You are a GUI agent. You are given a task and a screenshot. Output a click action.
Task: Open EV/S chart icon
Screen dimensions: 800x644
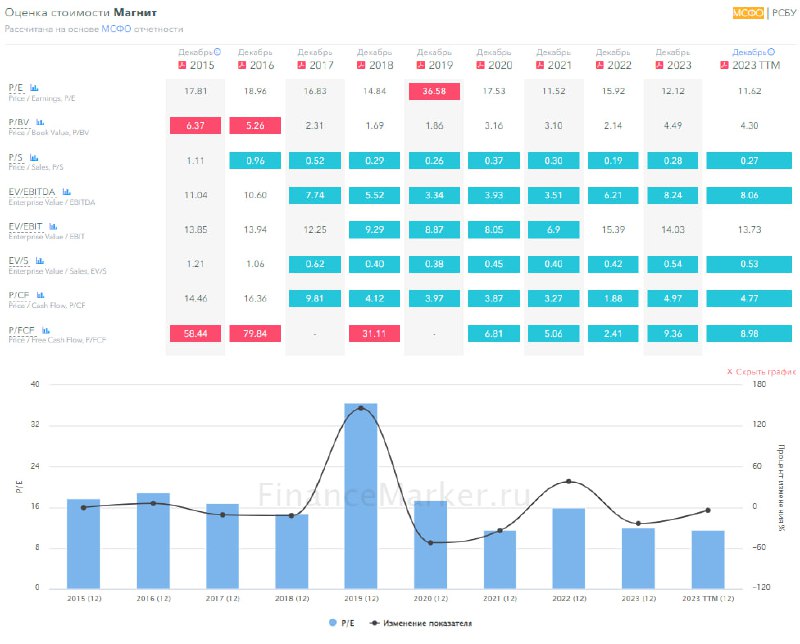(x=40, y=261)
